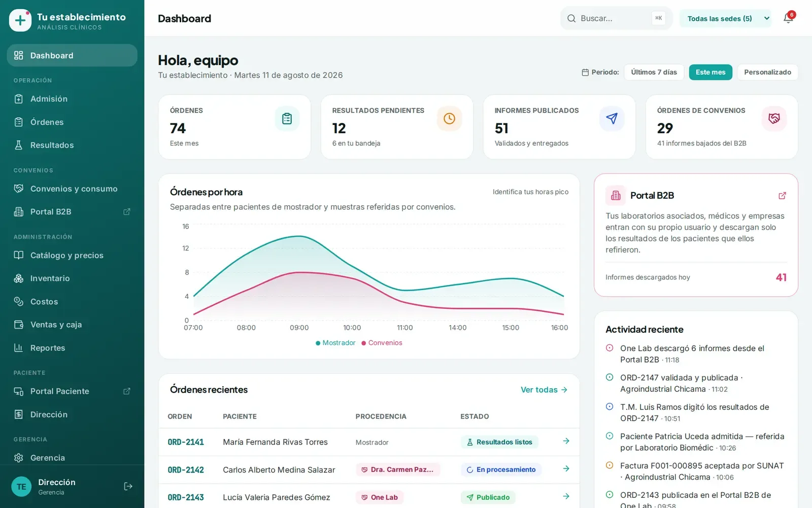Click the logout icon beside Dirección profile

click(128, 486)
